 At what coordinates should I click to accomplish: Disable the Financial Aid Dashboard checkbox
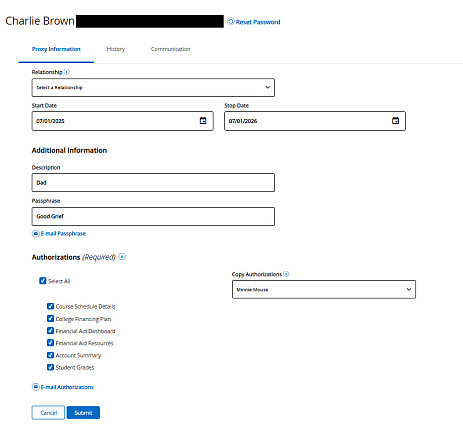point(50,331)
